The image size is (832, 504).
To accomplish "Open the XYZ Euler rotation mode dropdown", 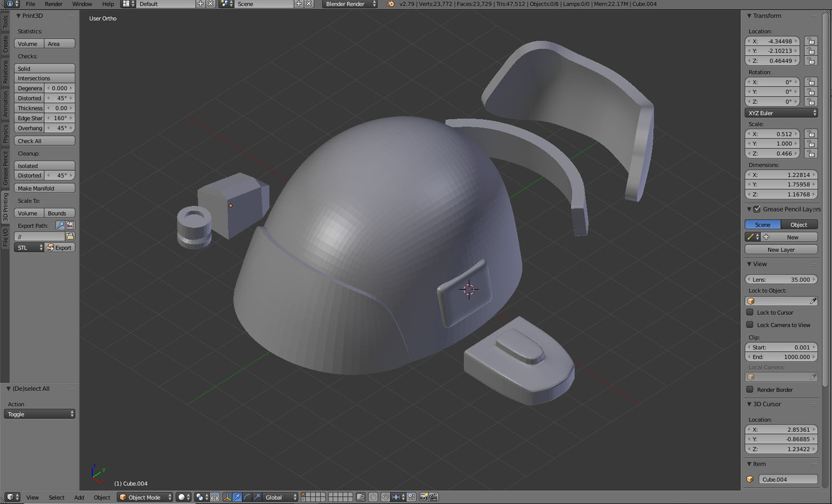I will pos(781,113).
